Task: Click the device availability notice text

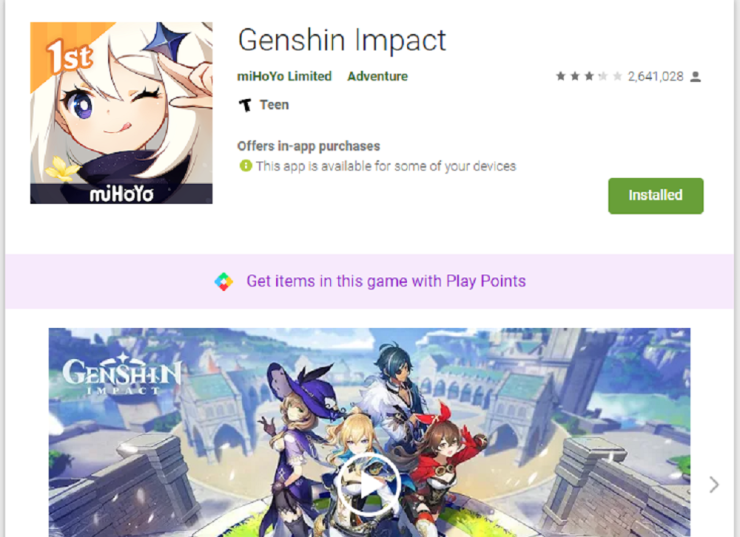Action: [386, 166]
